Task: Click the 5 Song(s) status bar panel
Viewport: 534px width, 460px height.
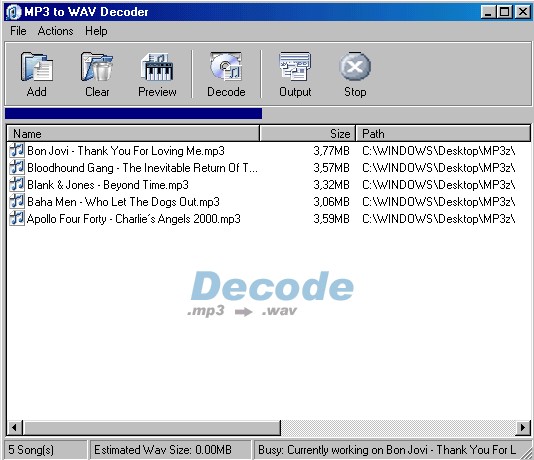Action: 46,449
